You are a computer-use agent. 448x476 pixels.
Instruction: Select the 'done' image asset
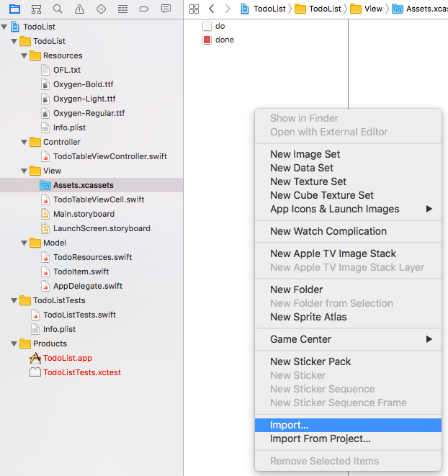pyautogui.click(x=224, y=40)
